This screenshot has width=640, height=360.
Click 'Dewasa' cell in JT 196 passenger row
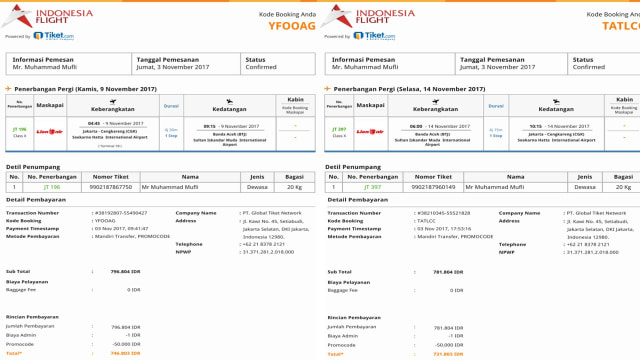257,187
